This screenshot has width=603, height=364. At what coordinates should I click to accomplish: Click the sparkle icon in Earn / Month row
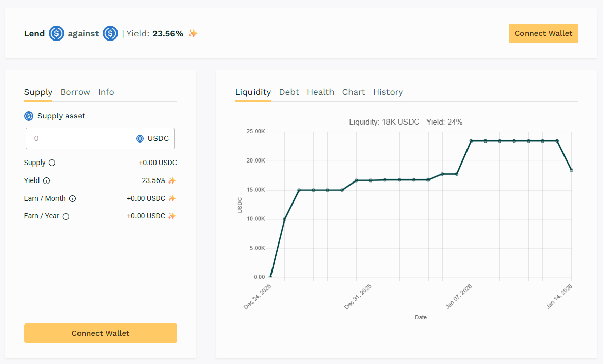[x=172, y=198]
